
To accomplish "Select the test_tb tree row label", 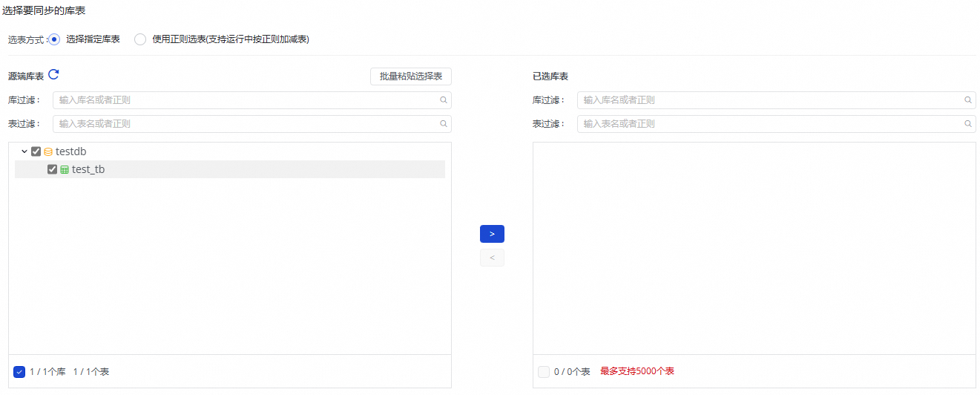I will point(88,169).
